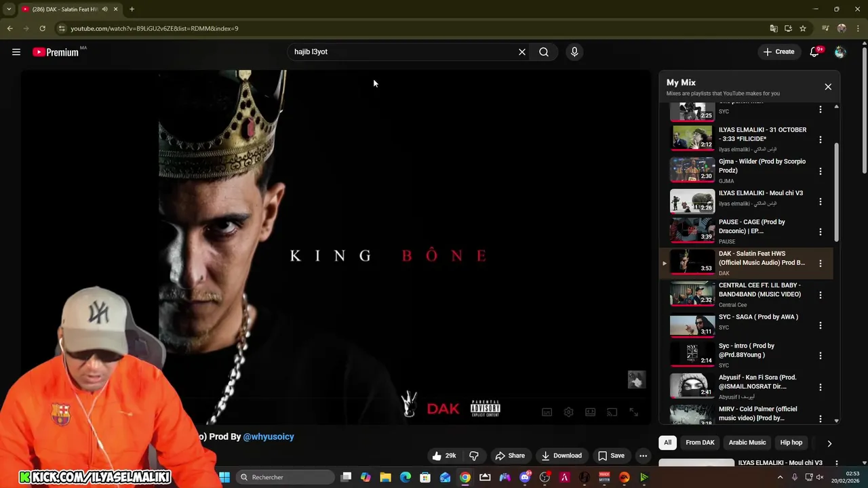Select the Hip hop filter chip
Image resolution: width=868 pixels, height=488 pixels.
pyautogui.click(x=791, y=443)
